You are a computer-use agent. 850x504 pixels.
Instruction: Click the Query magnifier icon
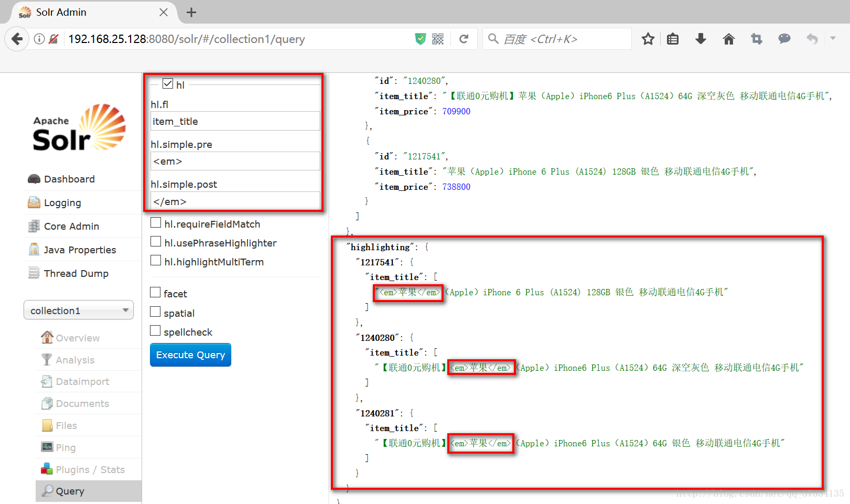click(48, 490)
